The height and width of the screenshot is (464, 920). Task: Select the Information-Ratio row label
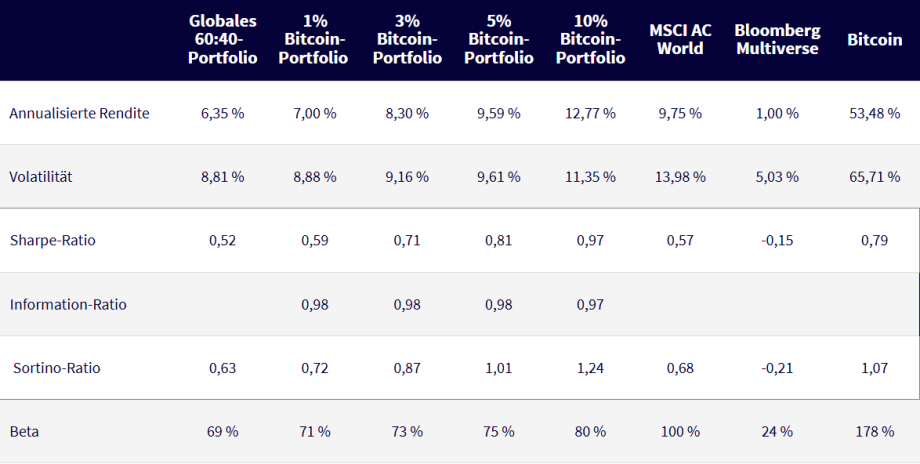pyautogui.click(x=68, y=304)
